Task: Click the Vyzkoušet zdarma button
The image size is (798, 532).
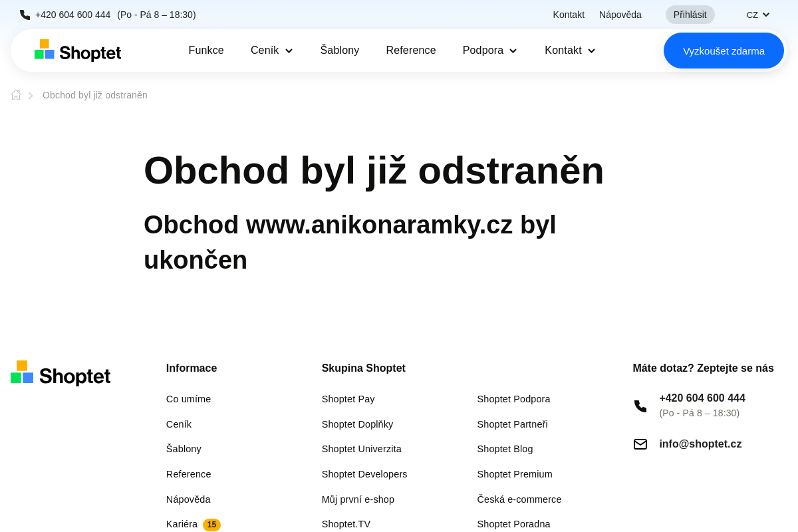Action: point(724,50)
